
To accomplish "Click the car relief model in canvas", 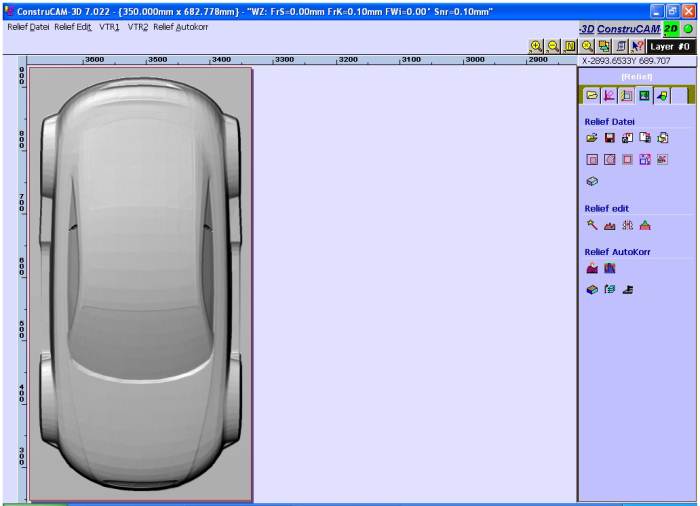I will click(x=140, y=280).
